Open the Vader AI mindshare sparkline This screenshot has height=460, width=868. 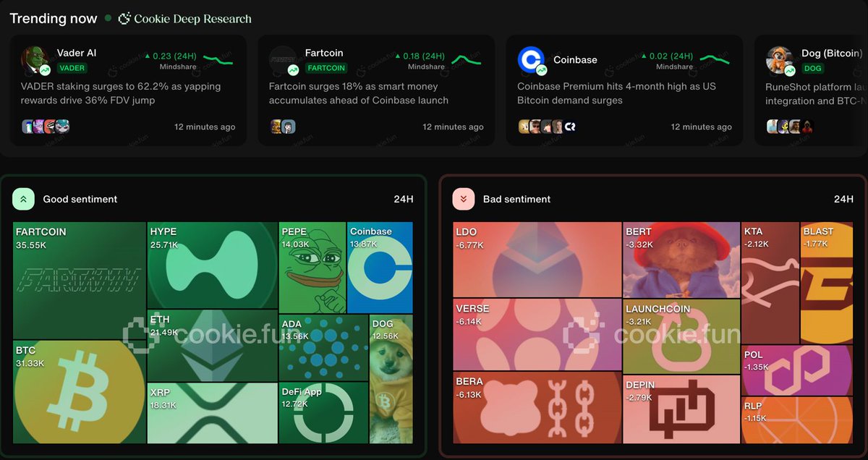click(218, 59)
